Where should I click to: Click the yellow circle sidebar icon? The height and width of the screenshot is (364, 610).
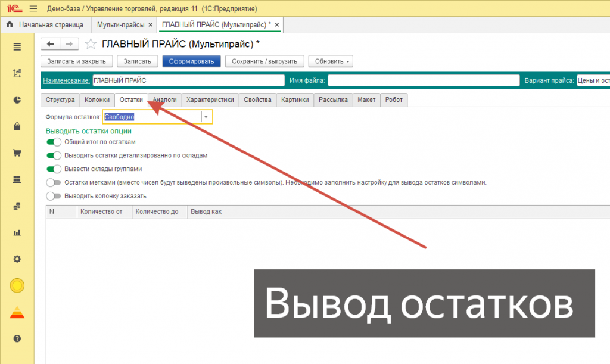(x=17, y=285)
